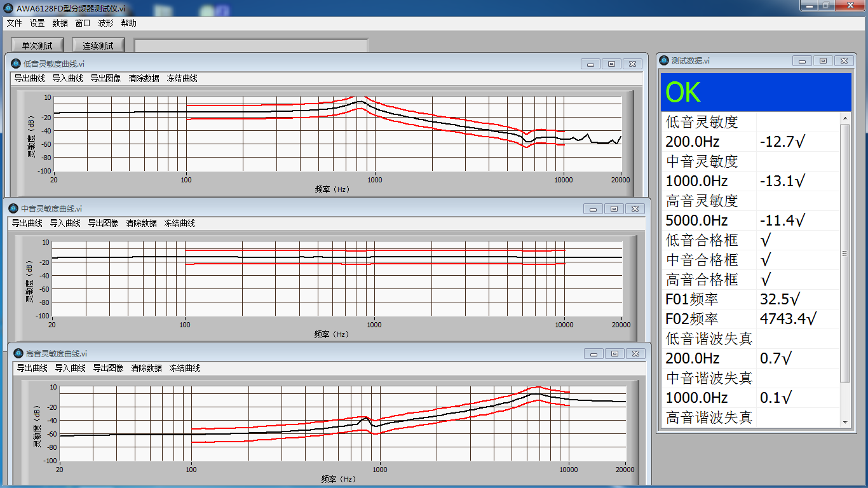The width and height of the screenshot is (868, 488).
Task: Toggle 冻结曲线 in the 高音 curve window
Action: point(184,368)
